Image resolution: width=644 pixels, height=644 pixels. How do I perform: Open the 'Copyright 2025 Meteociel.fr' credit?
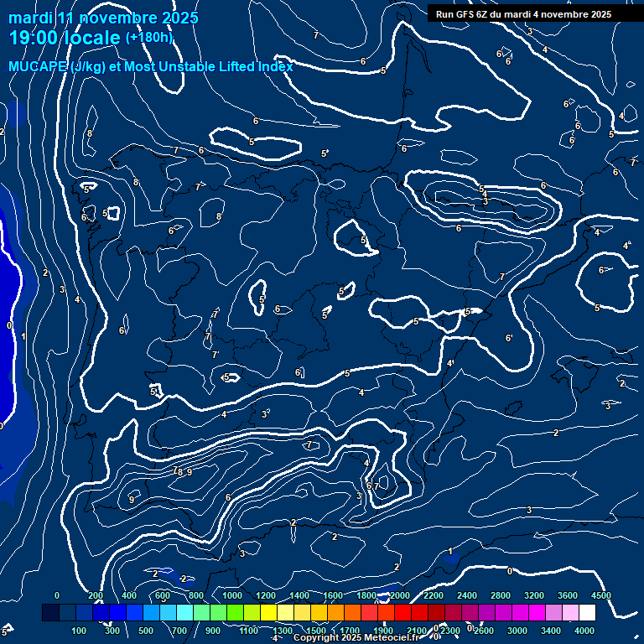coord(356,637)
